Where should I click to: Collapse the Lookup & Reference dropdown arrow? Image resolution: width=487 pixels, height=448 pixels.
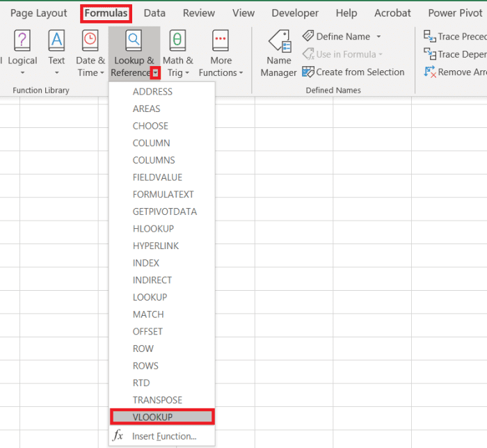[155, 73]
